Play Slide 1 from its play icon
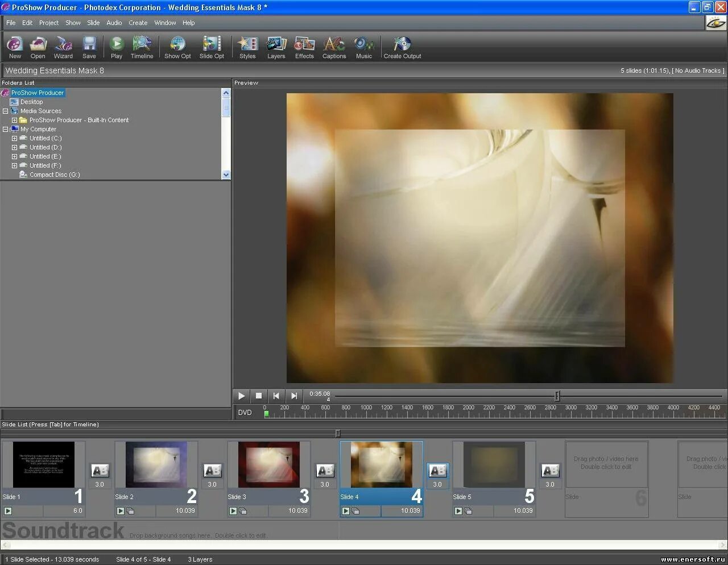The image size is (728, 565). [8, 511]
